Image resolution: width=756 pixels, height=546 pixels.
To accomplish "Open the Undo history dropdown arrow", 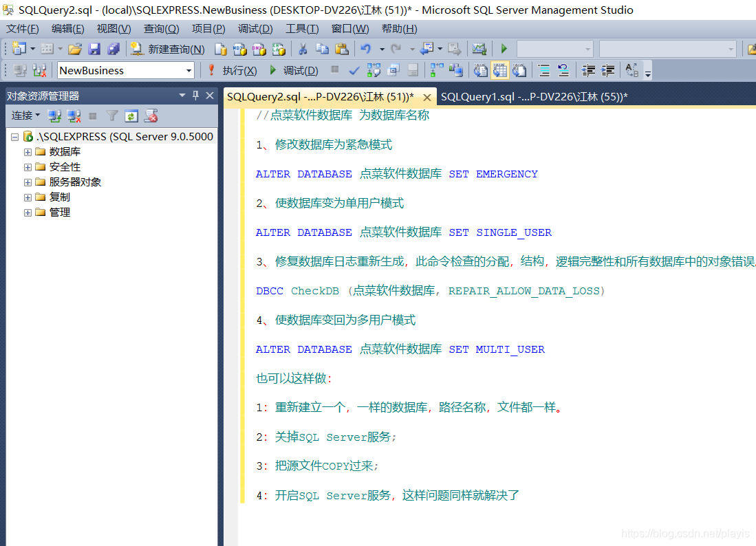I will pyautogui.click(x=382, y=49).
